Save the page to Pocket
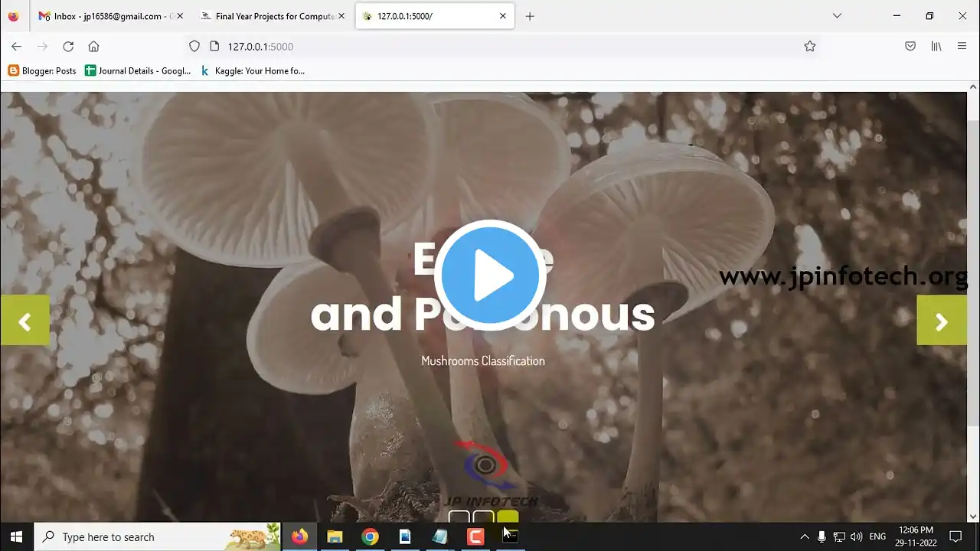Viewport: 980px width, 551px height. click(910, 47)
